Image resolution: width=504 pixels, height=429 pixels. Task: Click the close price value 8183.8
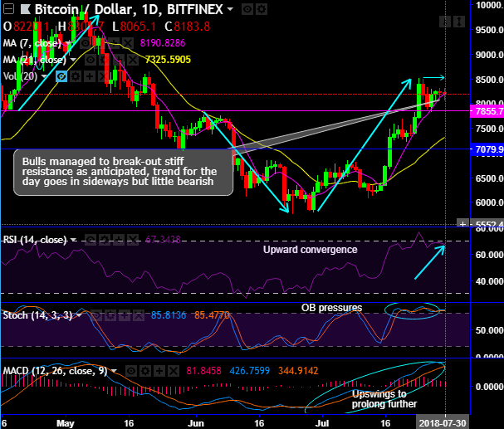point(192,27)
